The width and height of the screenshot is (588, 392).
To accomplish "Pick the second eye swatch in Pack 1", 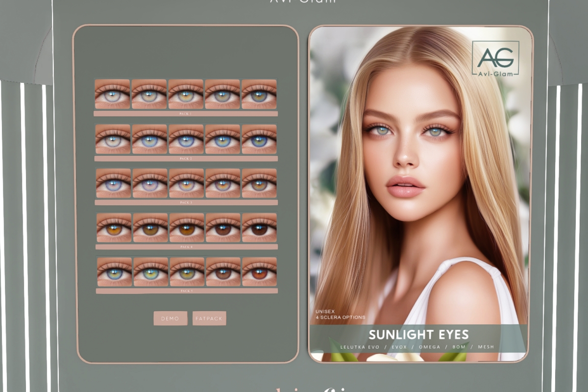I will [149, 94].
